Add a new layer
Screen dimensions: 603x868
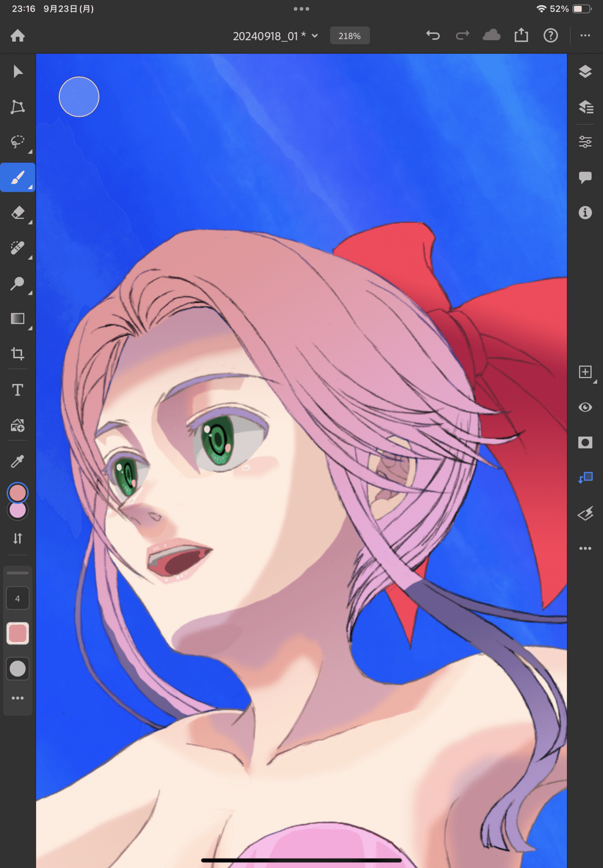(585, 372)
